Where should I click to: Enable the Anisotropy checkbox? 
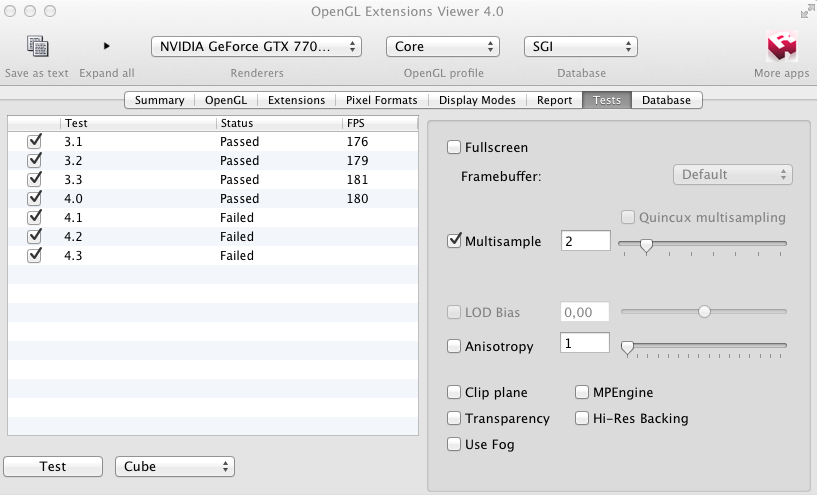tap(454, 346)
